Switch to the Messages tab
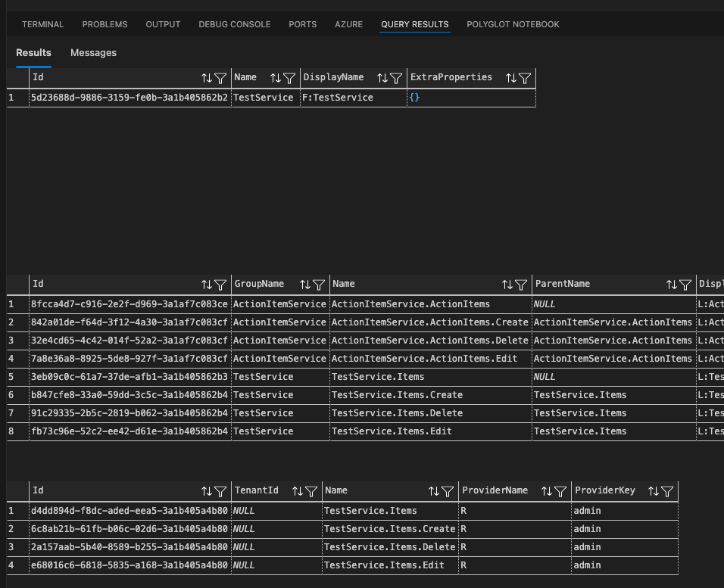Image resolution: width=724 pixels, height=588 pixels. [x=93, y=53]
